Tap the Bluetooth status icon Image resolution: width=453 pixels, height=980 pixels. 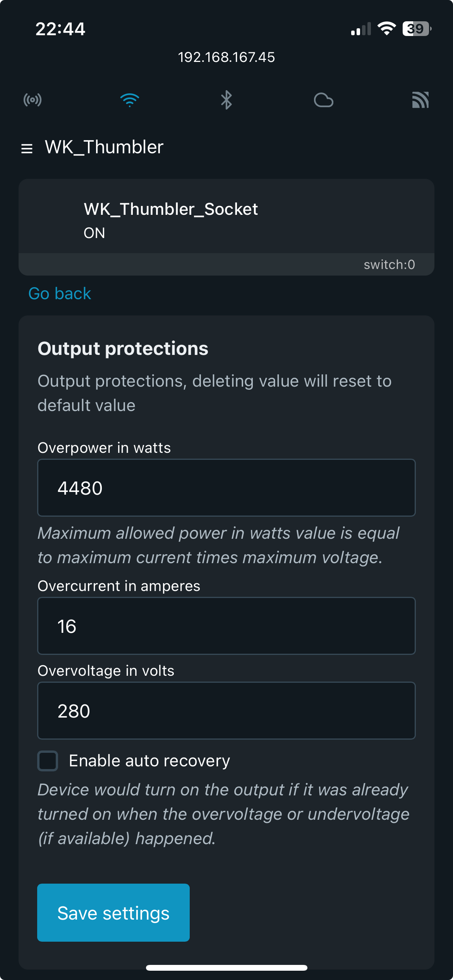tap(226, 100)
